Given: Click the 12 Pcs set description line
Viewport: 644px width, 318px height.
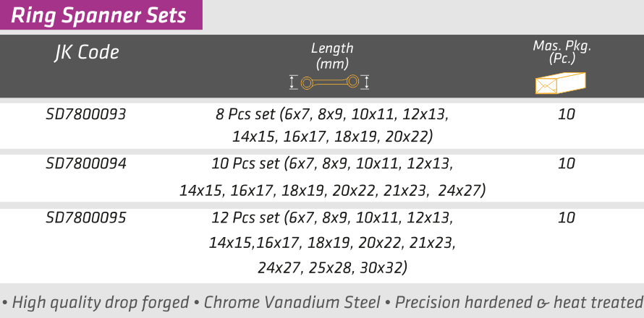Looking at the screenshot, I should (332, 218).
